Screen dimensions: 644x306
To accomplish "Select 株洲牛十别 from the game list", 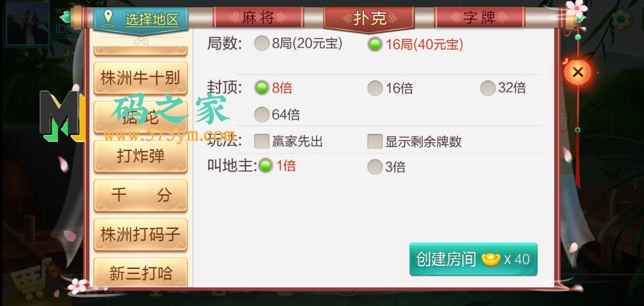I will (140, 78).
